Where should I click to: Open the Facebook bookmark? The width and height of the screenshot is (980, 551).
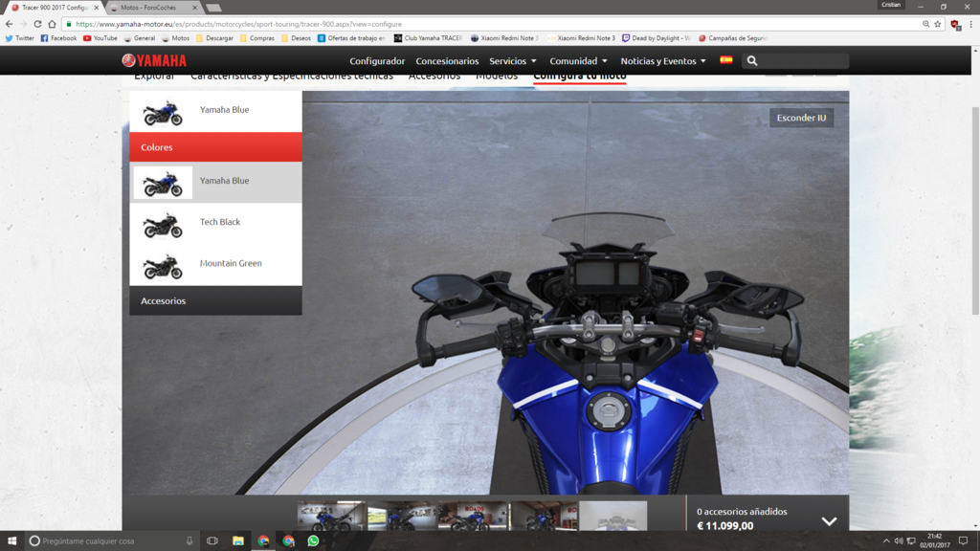pyautogui.click(x=58, y=38)
